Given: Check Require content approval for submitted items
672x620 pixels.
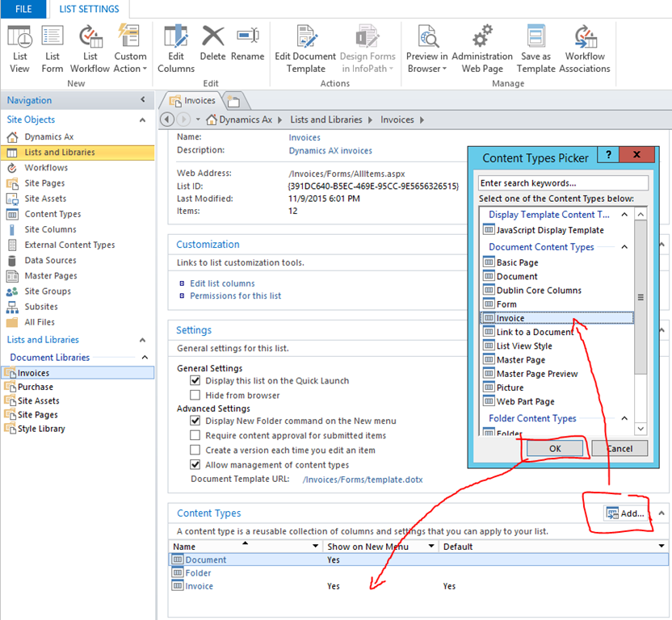Looking at the screenshot, I should point(195,436).
